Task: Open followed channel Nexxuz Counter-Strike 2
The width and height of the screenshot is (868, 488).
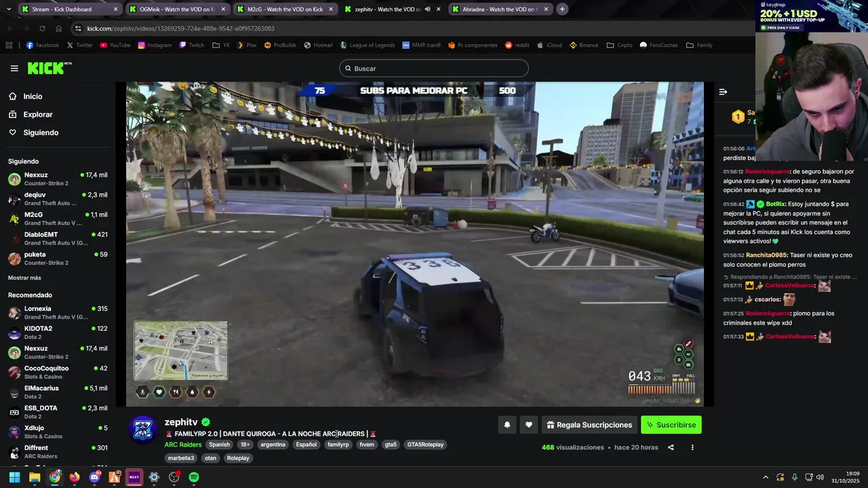Action: tap(58, 179)
